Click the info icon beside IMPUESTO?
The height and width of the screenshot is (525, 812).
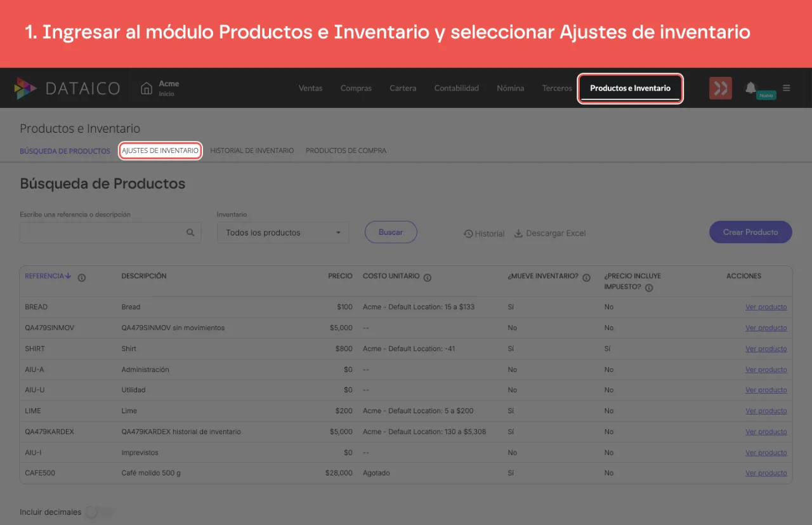(x=649, y=288)
